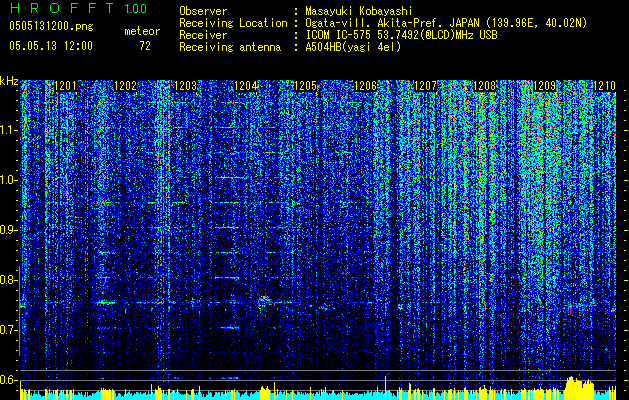The width and height of the screenshot is (629, 400).
Task: Click the version number 1.00
Action: 135,8
